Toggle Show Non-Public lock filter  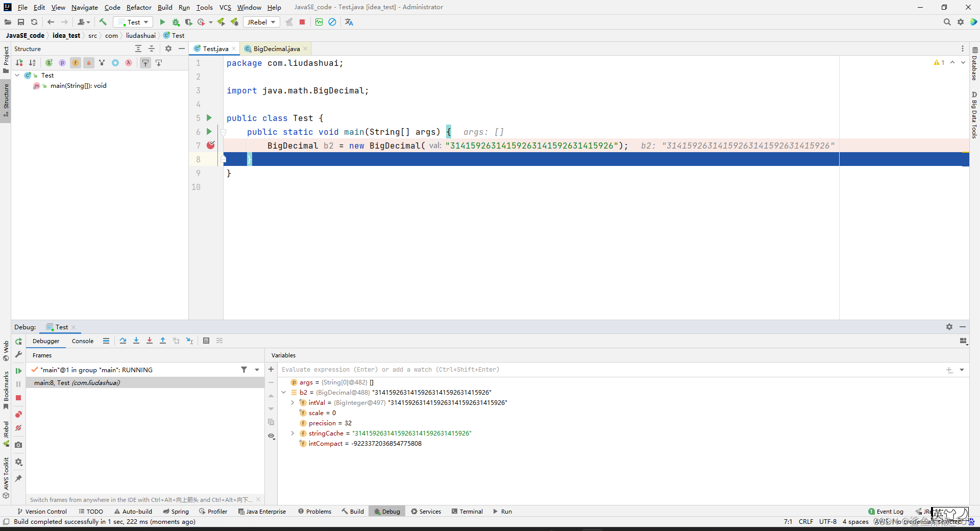(x=89, y=63)
